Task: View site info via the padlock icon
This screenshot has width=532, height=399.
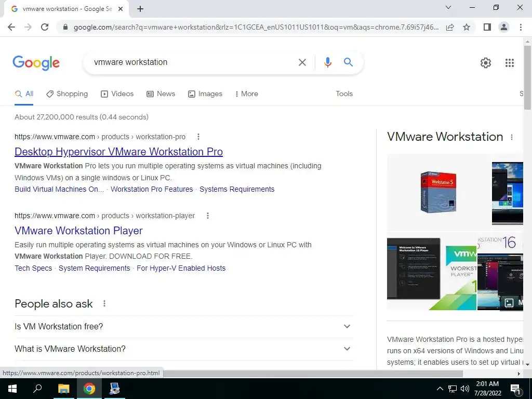Action: tap(65, 27)
